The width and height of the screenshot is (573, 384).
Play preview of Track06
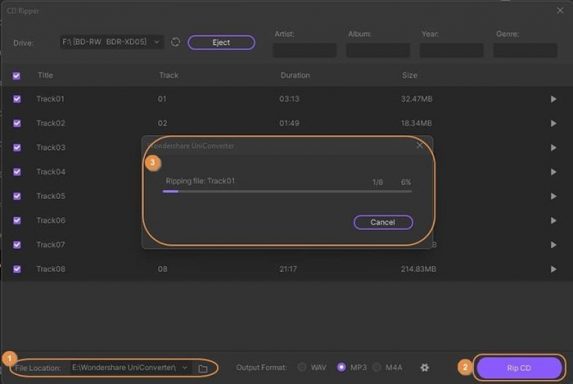(x=554, y=220)
